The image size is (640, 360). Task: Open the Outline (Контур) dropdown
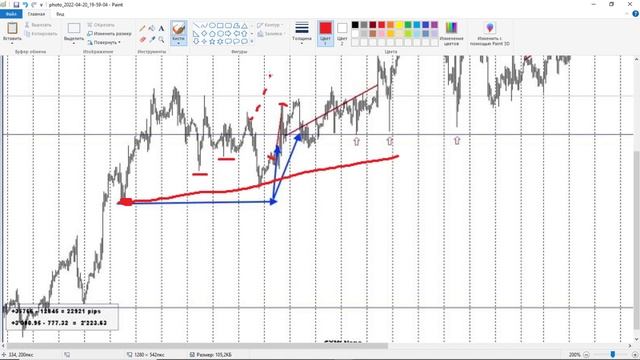click(270, 25)
